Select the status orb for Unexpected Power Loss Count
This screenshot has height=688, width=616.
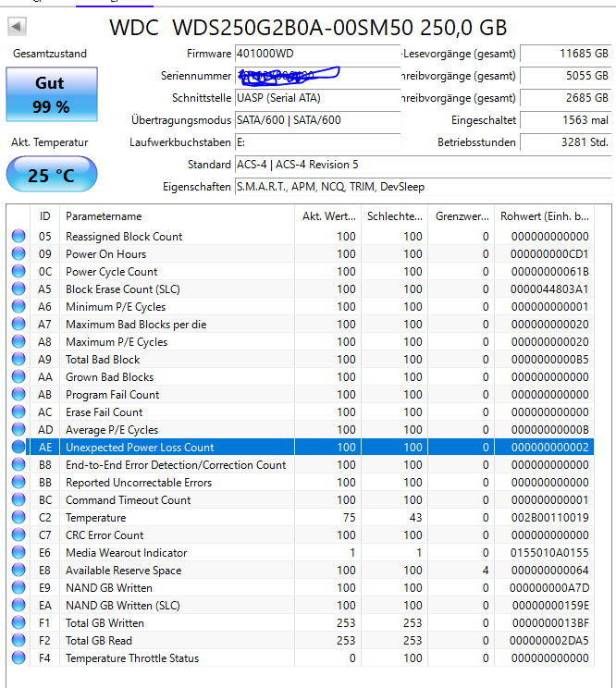point(18,447)
